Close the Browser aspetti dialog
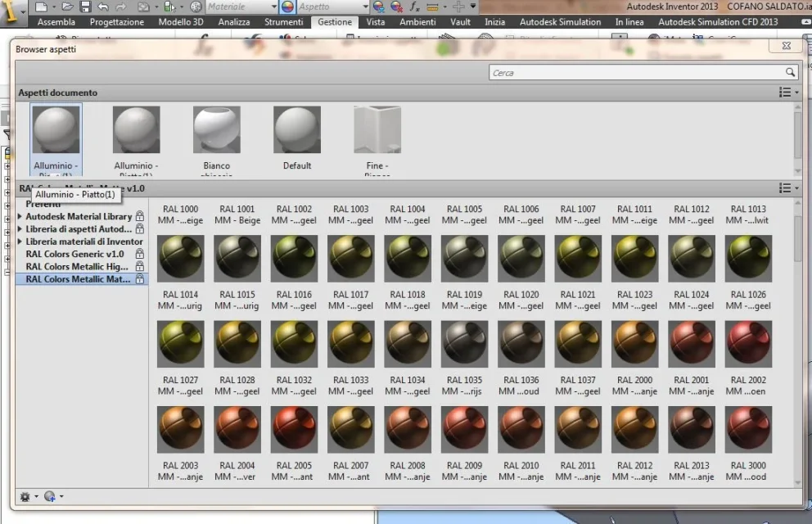812x524 pixels. 787,46
